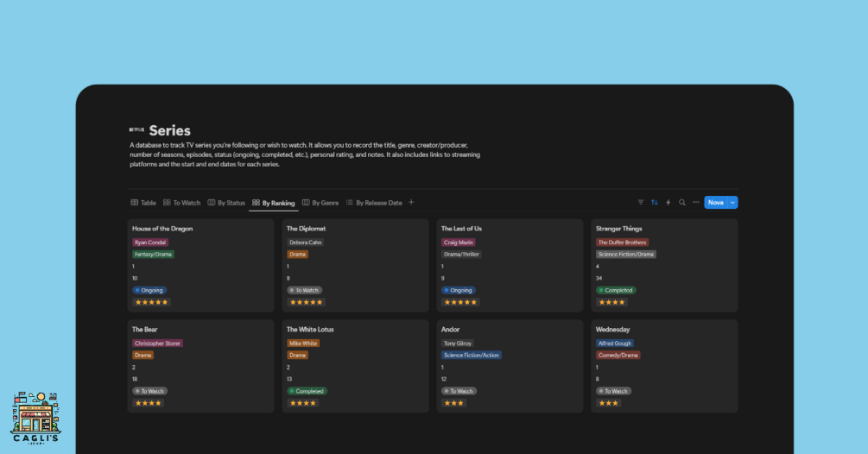
Task: Switch to the By Genre tab
Action: pos(320,203)
